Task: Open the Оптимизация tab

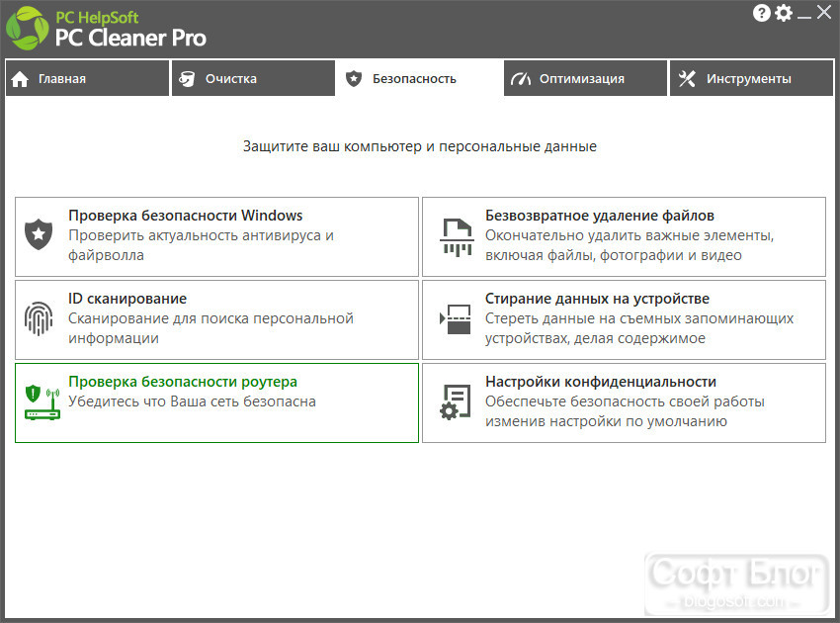Action: click(586, 78)
